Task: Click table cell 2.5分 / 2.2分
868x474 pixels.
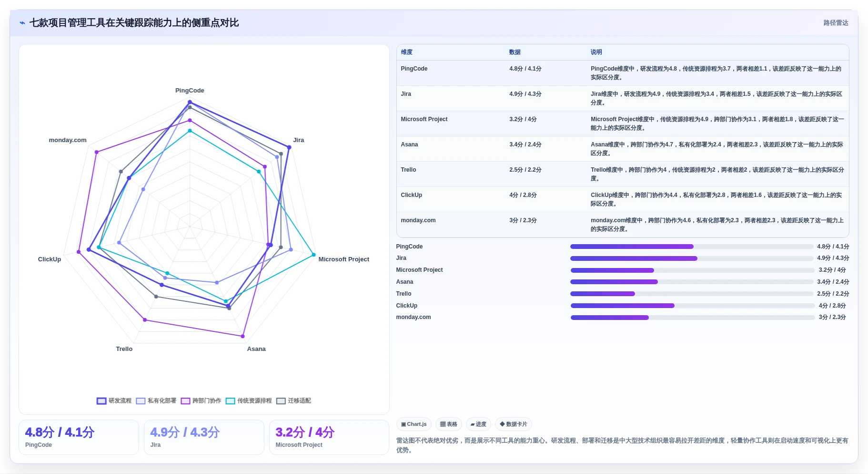Action: [525, 170]
